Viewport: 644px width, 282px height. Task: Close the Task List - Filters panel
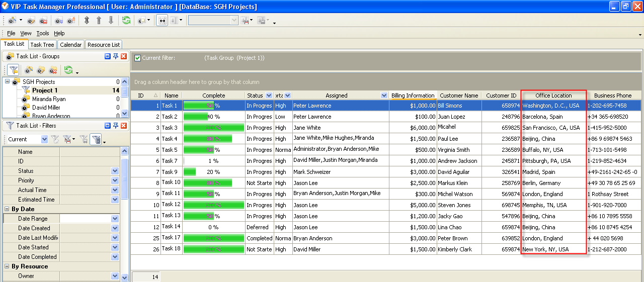(x=124, y=126)
